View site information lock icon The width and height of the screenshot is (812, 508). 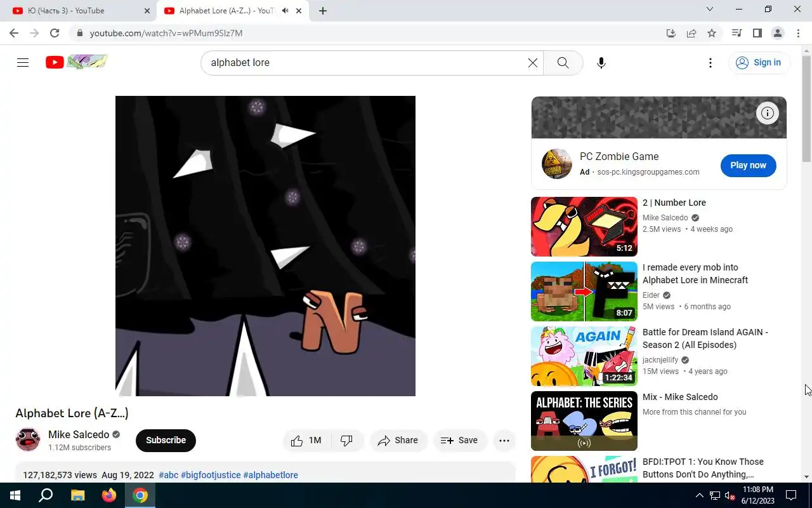(79, 33)
